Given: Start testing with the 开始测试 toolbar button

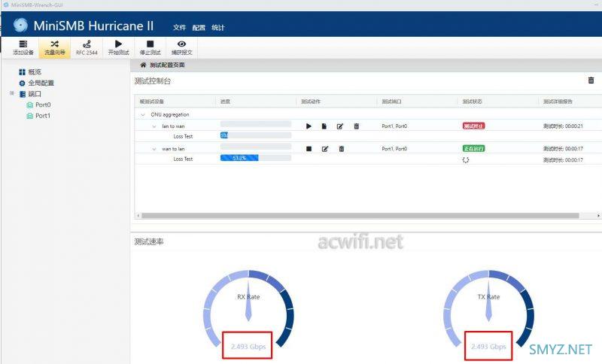Looking at the screenshot, I should click(x=119, y=47).
